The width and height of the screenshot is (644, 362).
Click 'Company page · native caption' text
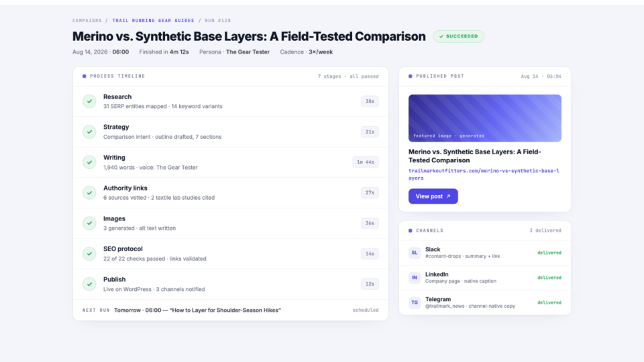coord(460,281)
